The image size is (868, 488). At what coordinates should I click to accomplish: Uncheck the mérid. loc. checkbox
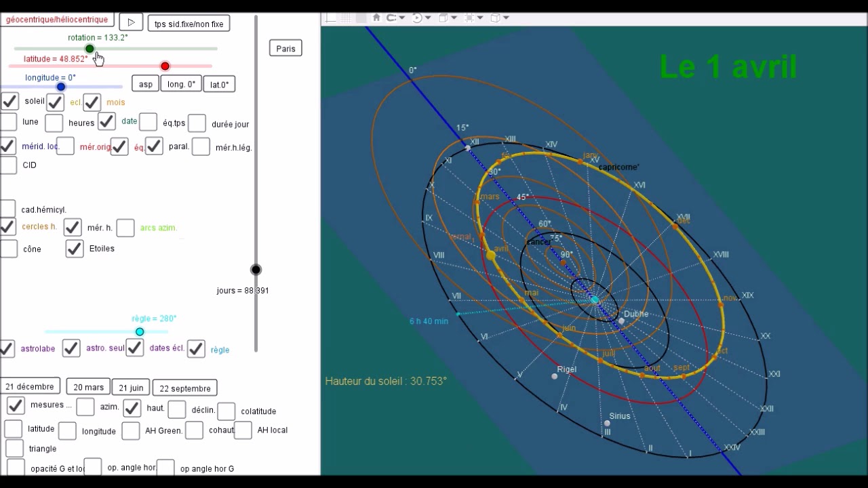[x=8, y=146]
